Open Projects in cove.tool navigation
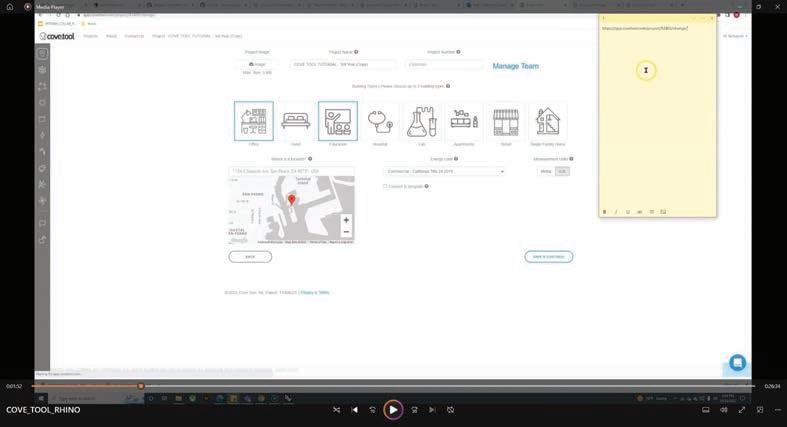Viewport: 787px width, 427px height. pyautogui.click(x=90, y=36)
